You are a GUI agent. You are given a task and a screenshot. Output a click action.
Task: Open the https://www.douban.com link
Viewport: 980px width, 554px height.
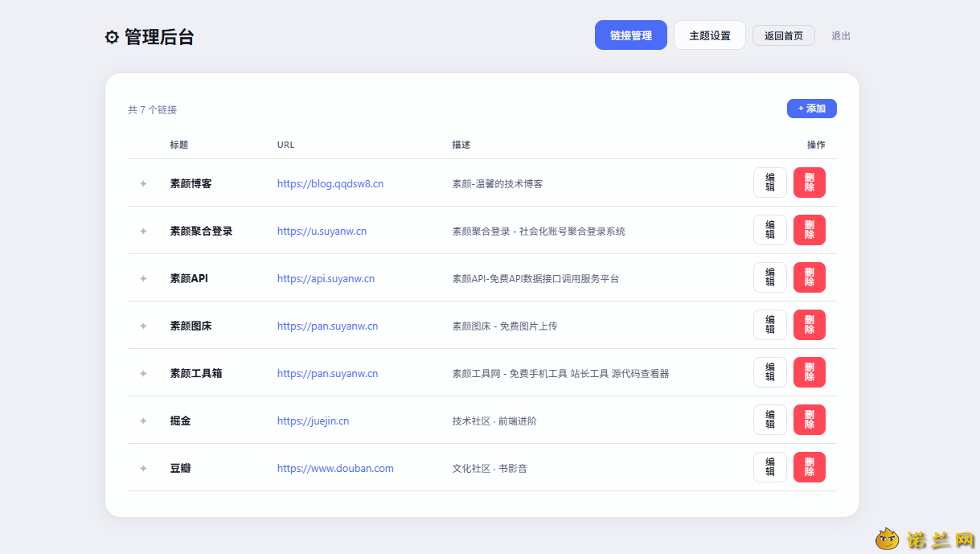click(x=335, y=468)
